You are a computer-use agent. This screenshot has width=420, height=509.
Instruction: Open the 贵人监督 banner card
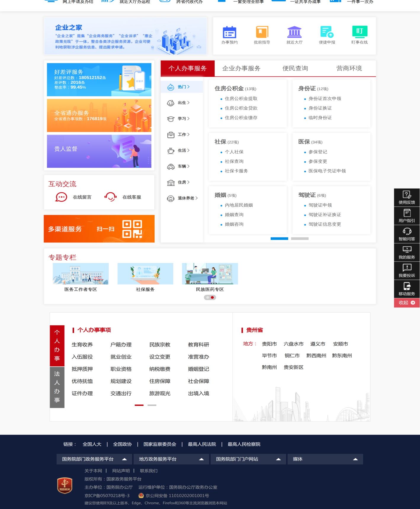pos(99,151)
